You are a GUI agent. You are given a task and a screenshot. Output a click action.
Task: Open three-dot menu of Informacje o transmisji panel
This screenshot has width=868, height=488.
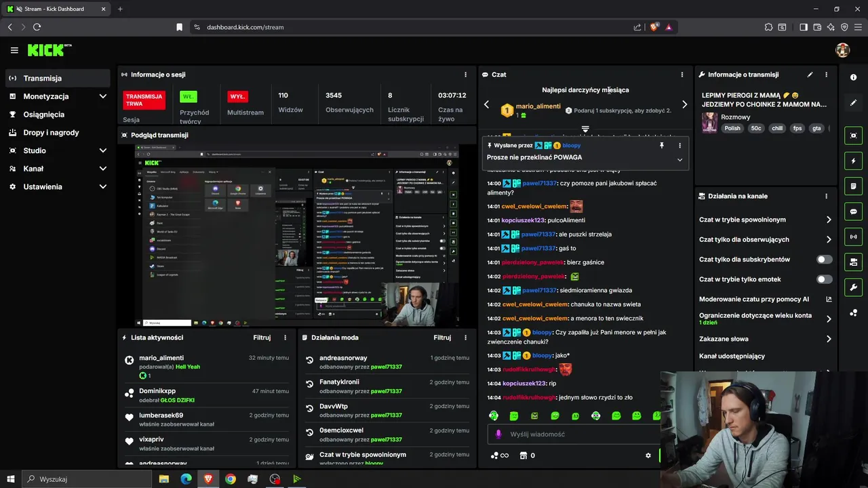point(826,75)
